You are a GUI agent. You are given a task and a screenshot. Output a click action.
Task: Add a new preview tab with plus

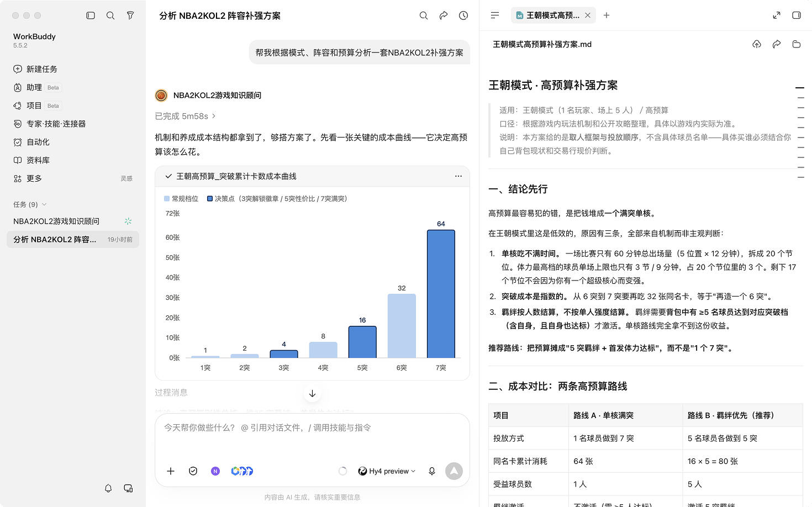pyautogui.click(x=607, y=15)
